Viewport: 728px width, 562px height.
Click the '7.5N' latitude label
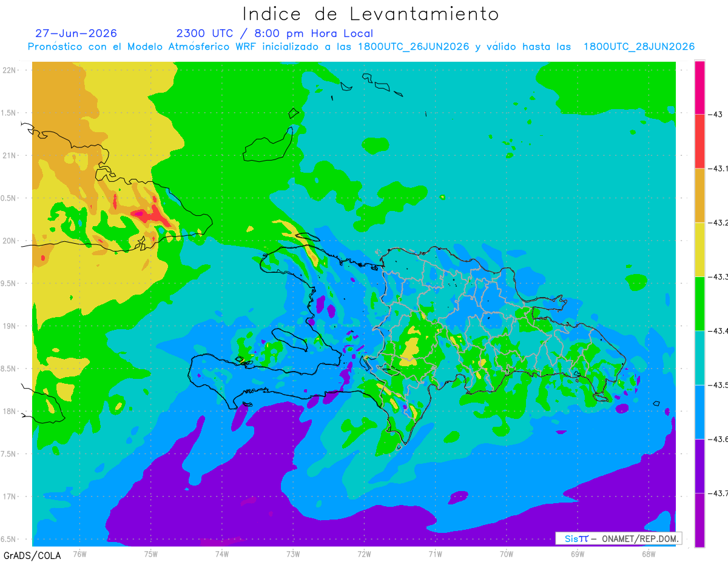[9, 454]
